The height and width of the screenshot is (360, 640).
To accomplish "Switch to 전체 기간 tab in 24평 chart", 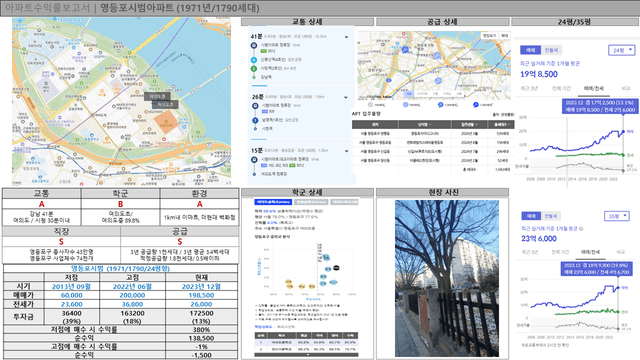I will (561, 88).
